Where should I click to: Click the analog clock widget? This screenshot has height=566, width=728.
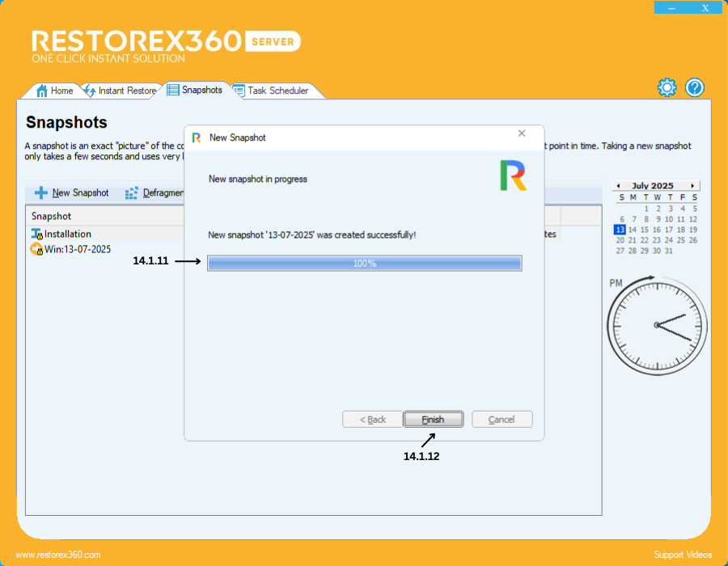658,325
